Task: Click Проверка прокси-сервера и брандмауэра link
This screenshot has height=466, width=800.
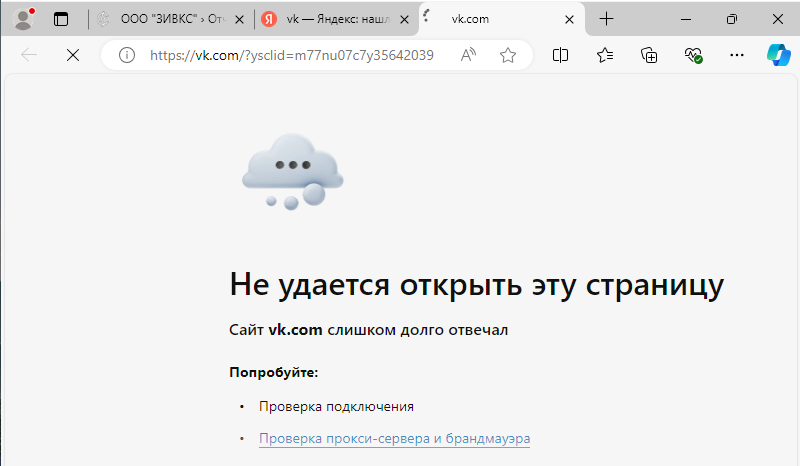Action: [394, 438]
